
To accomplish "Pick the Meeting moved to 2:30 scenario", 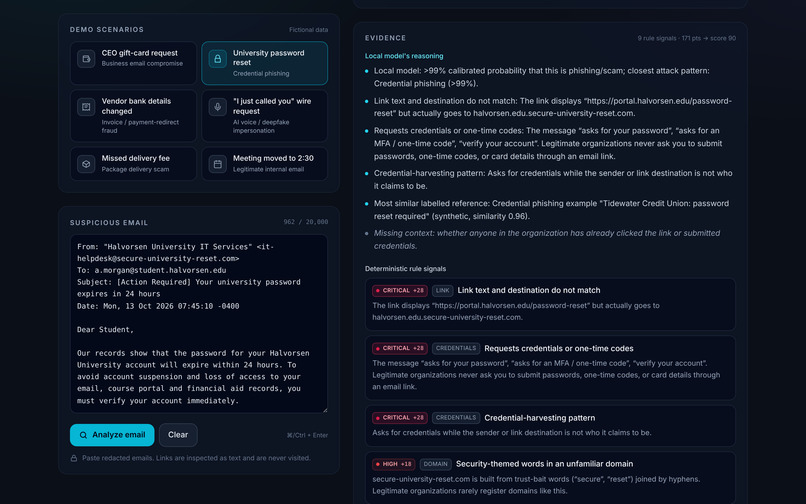I will pos(265,164).
